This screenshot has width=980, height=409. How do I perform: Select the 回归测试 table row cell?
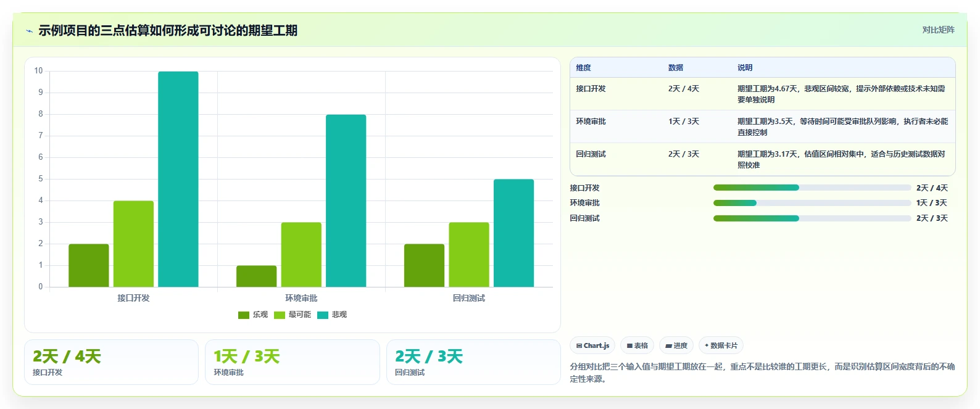591,154
